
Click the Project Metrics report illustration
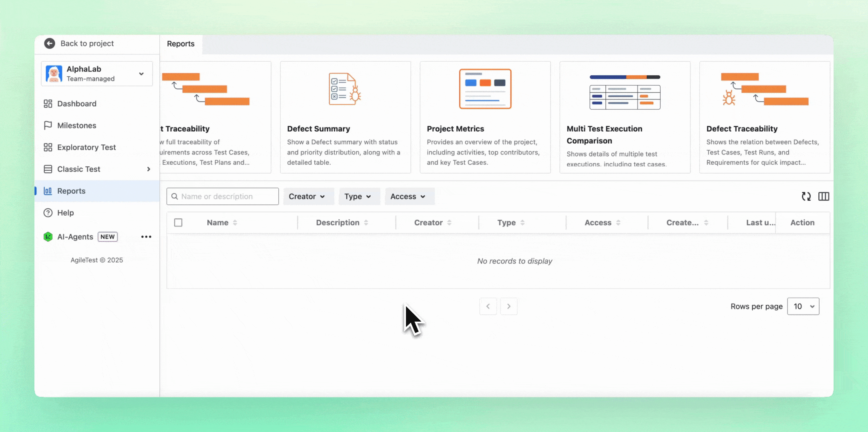[485, 89]
